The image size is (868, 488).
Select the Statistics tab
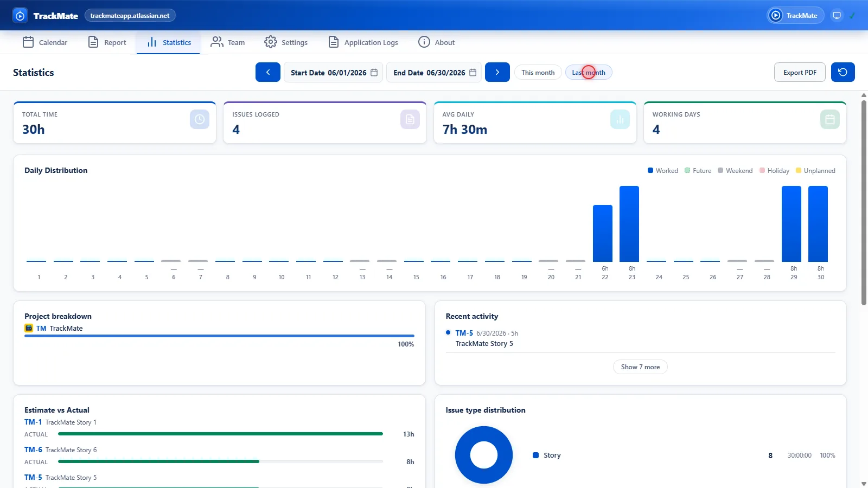coord(169,42)
